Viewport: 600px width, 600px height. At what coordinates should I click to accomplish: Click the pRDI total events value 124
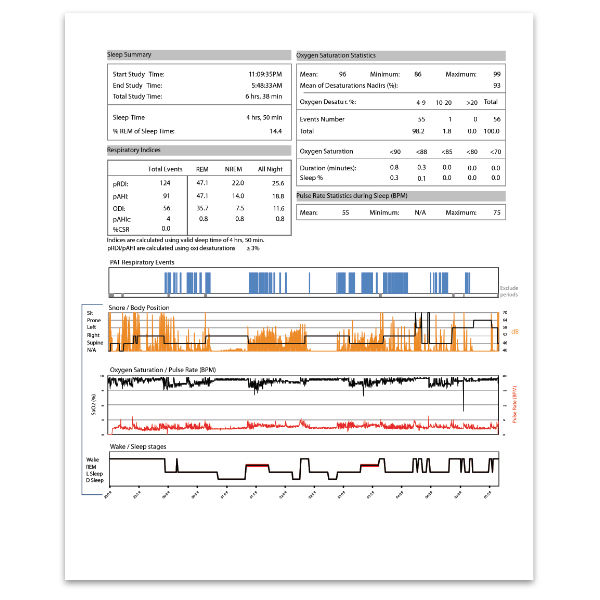coord(165,183)
